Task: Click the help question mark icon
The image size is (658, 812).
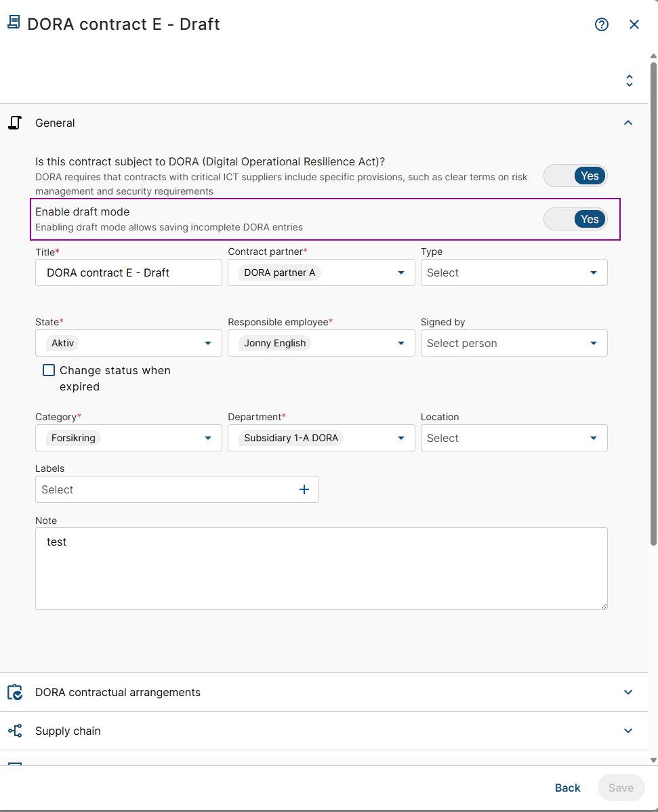Action: (x=602, y=24)
